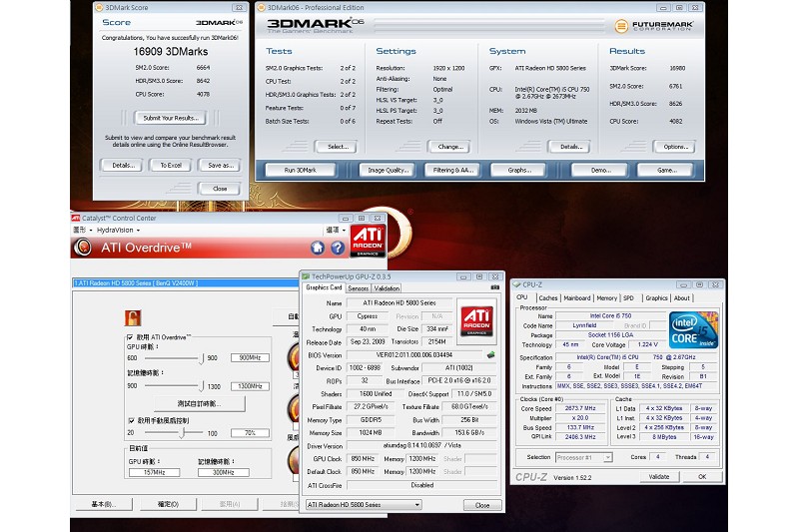Click the Demo button
The image size is (799, 532).
coord(600,170)
